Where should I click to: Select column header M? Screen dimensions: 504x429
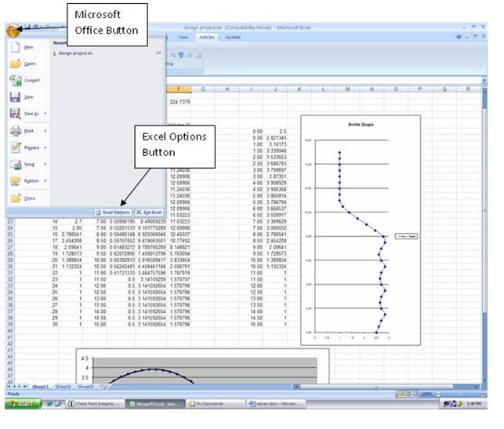point(347,89)
